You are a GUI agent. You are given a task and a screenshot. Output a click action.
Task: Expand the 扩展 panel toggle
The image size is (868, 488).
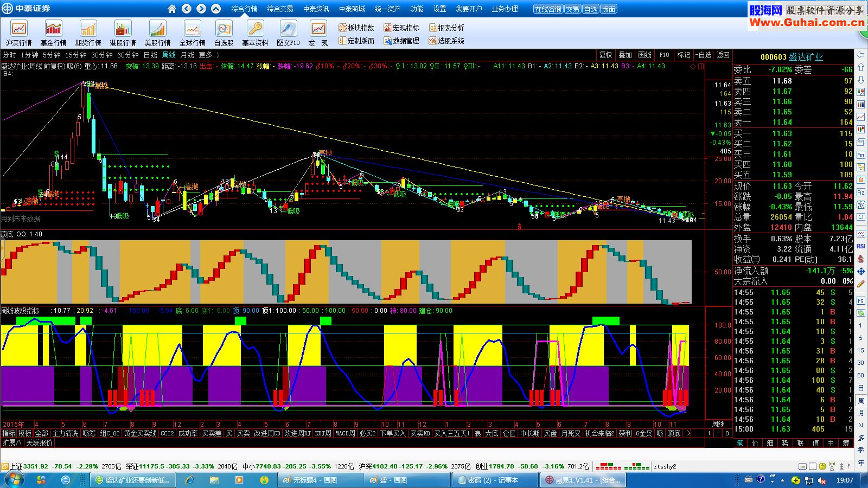[x=12, y=442]
